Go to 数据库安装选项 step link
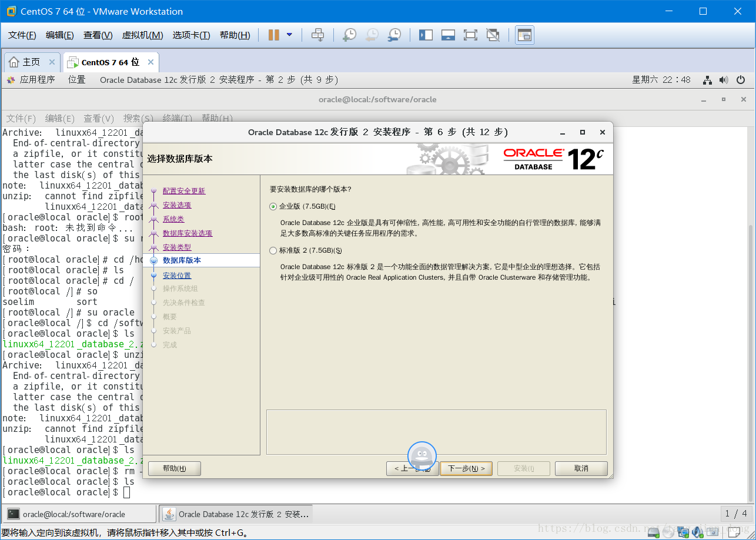The height and width of the screenshot is (540, 756). coord(188,233)
